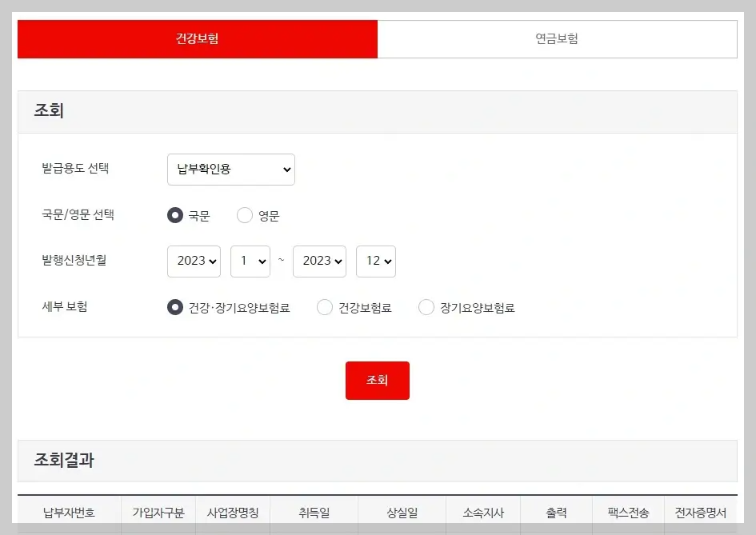Select the 건강보험료 option
The image size is (756, 535).
[325, 307]
